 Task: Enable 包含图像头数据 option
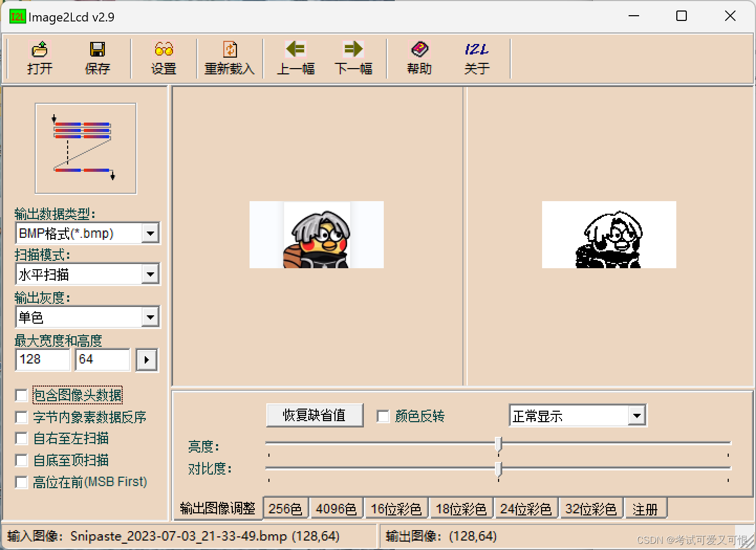coord(21,395)
